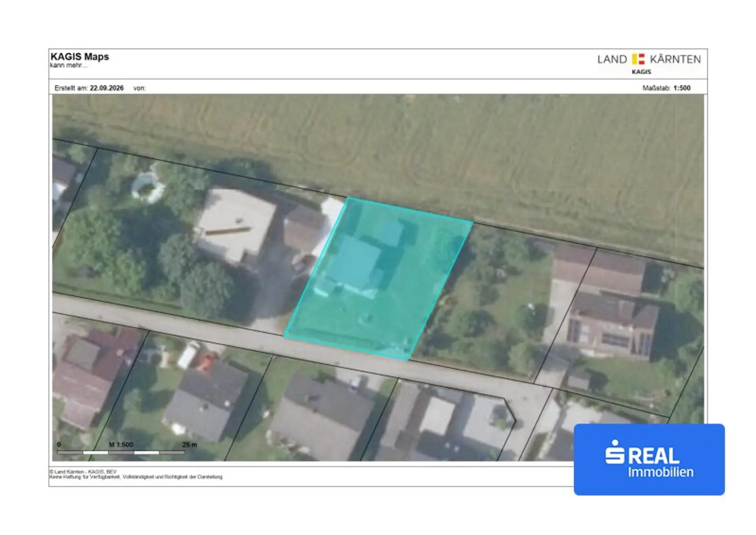The width and height of the screenshot is (756, 535).
Task: Click the copyright Land Kärnten text
Action: click(x=83, y=472)
